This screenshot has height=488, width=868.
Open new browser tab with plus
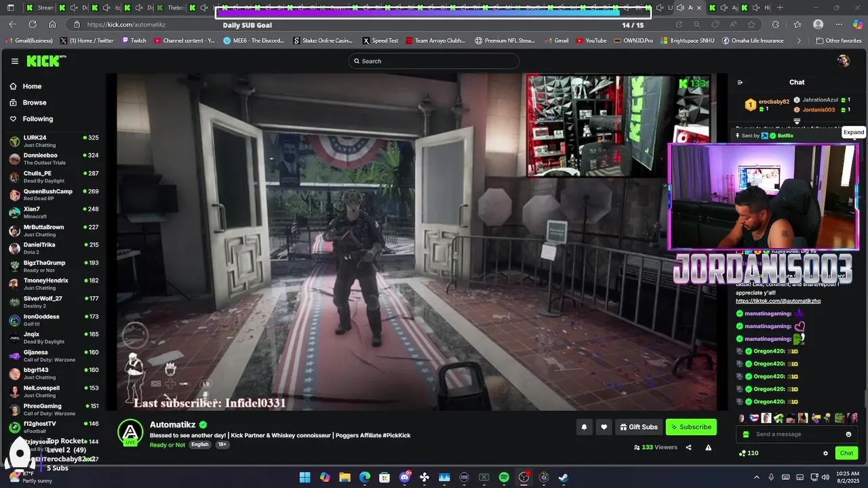780,7
